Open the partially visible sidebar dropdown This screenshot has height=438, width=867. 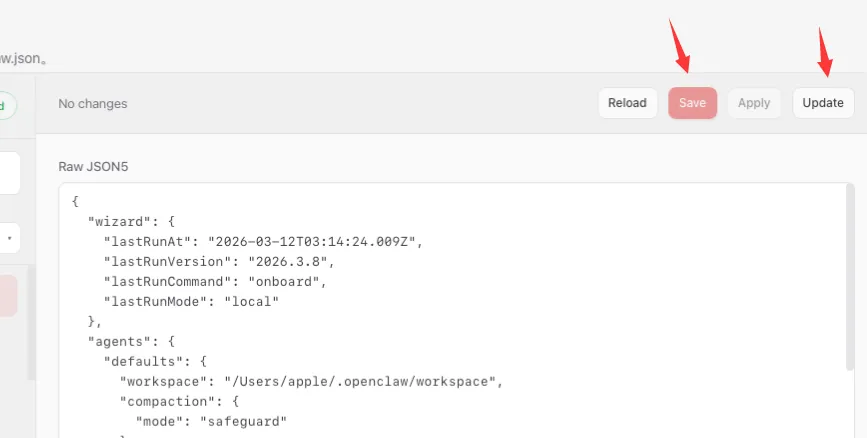pyautogui.click(x=8, y=238)
